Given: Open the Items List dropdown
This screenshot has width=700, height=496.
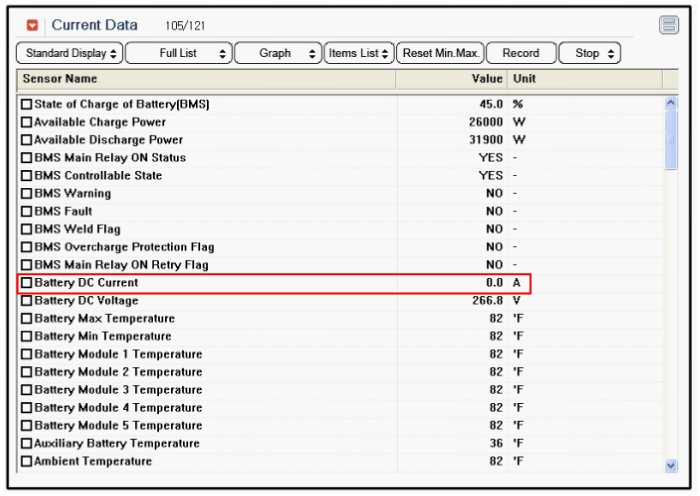Looking at the screenshot, I should [358, 53].
